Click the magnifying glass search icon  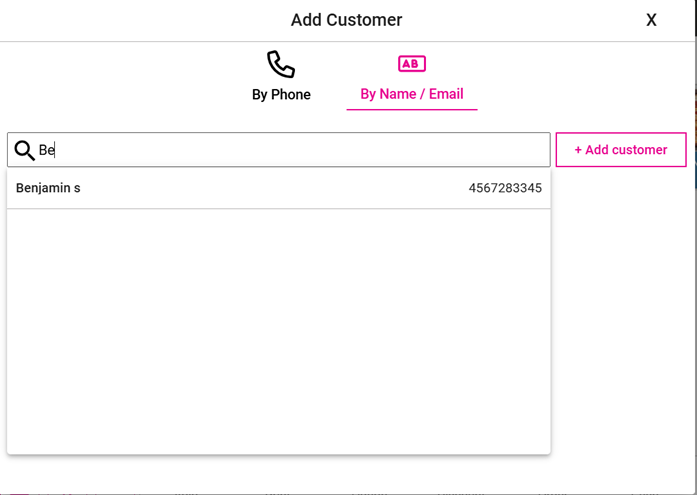coord(24,150)
